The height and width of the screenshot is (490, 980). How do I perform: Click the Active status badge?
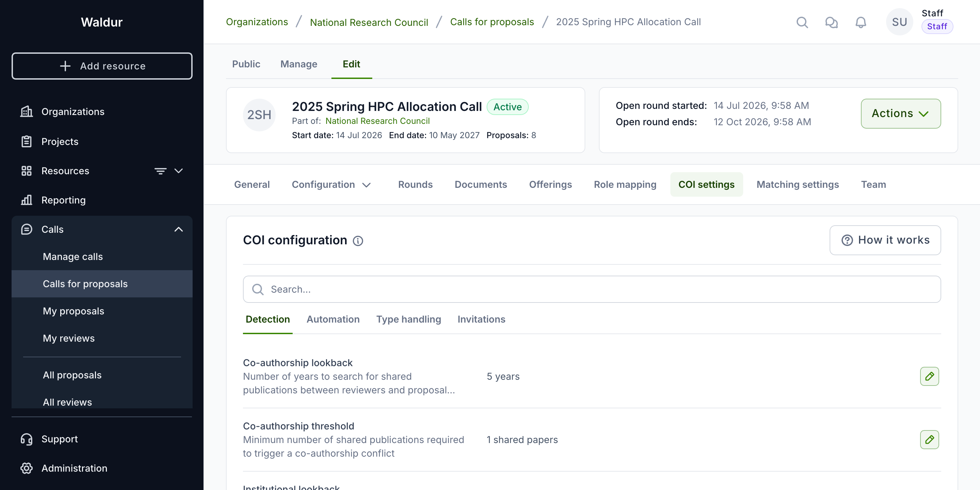click(x=507, y=107)
